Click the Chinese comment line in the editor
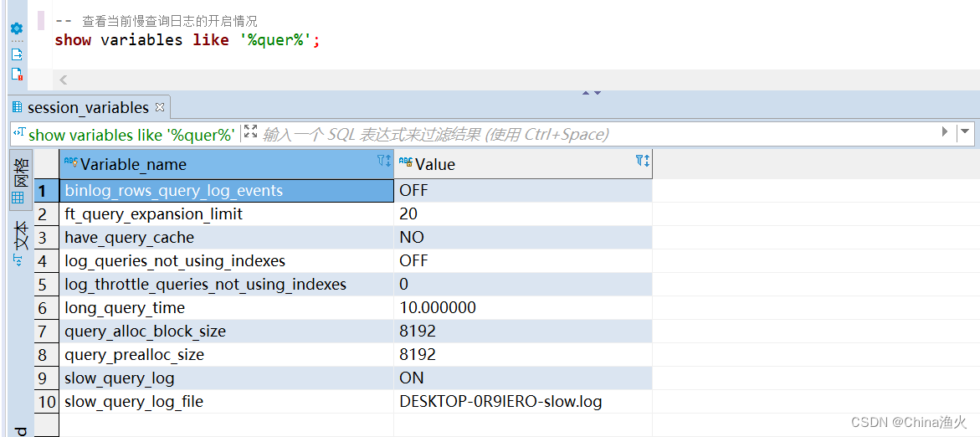The image size is (980, 437). [156, 21]
